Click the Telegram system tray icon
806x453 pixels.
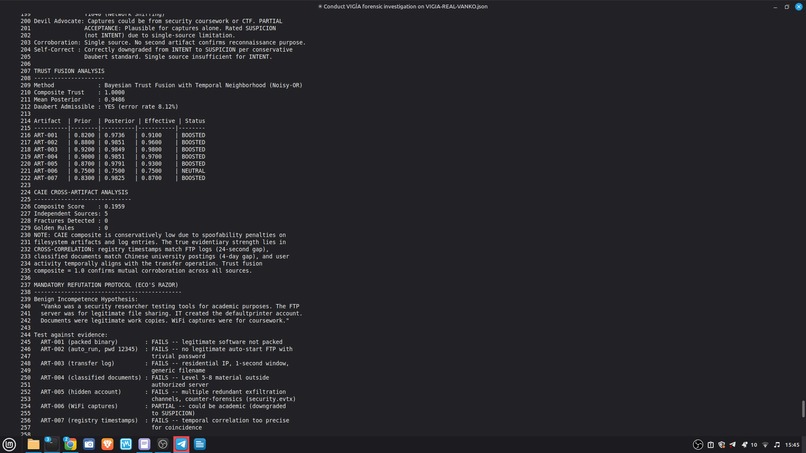(732, 445)
